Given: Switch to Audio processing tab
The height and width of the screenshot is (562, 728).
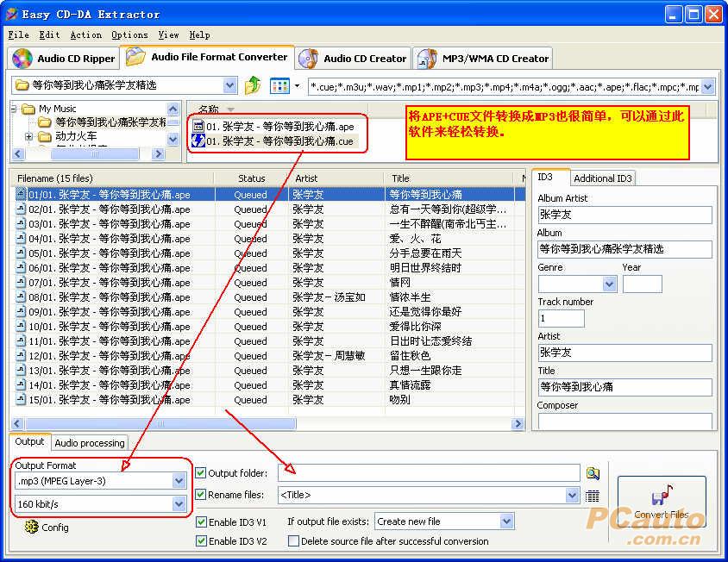Looking at the screenshot, I should 90,443.
